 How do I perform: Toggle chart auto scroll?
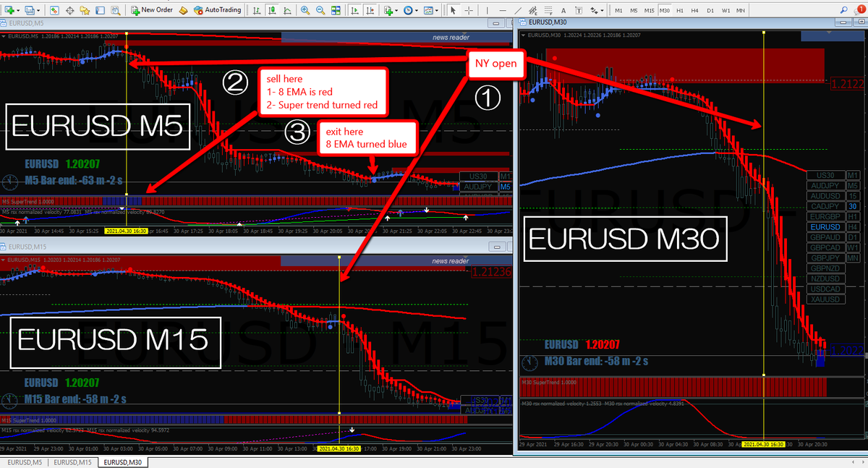tap(355, 10)
